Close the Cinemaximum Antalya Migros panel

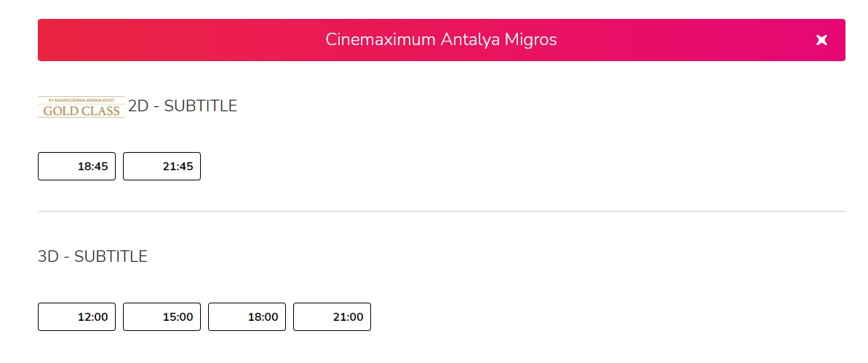pos(821,40)
